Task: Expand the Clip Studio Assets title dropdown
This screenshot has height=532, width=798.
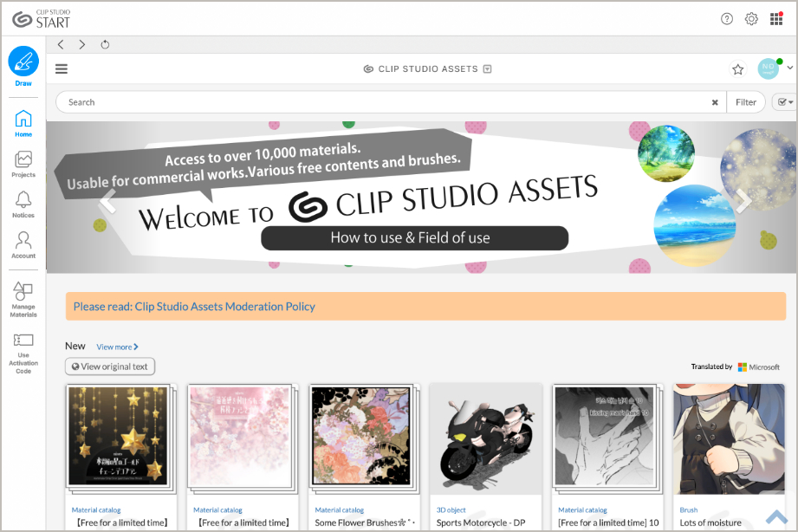Action: 487,68
